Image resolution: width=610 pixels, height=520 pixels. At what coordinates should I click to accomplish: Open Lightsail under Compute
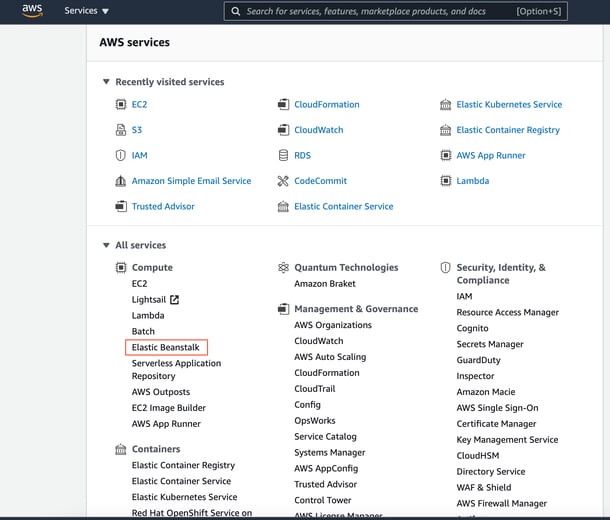click(x=149, y=299)
